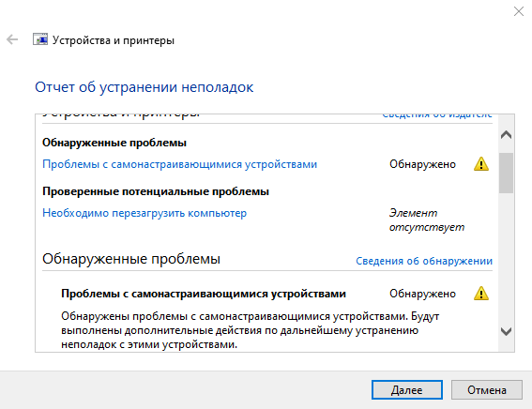Click the scrollbar up arrow in the report
This screenshot has height=409, width=532.
click(506, 135)
